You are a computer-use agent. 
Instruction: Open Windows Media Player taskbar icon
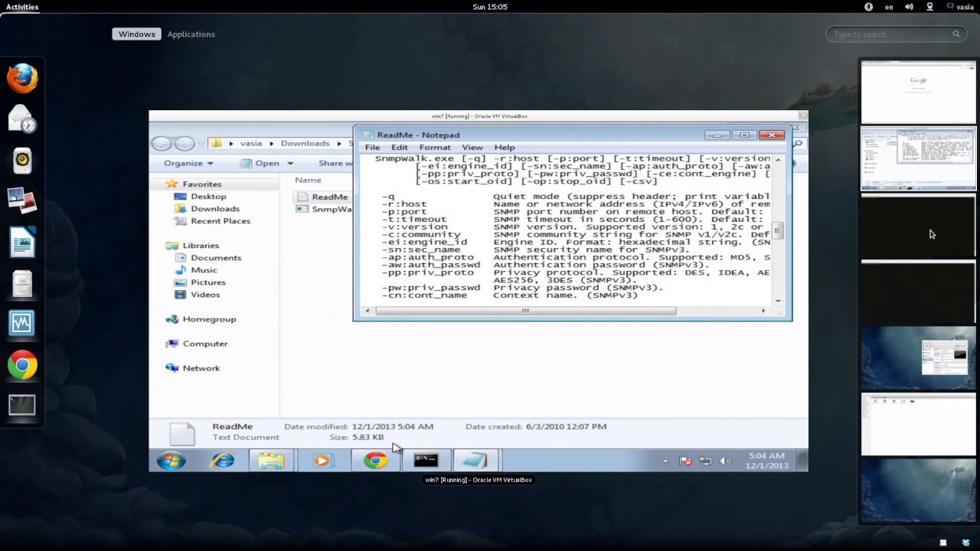click(322, 461)
